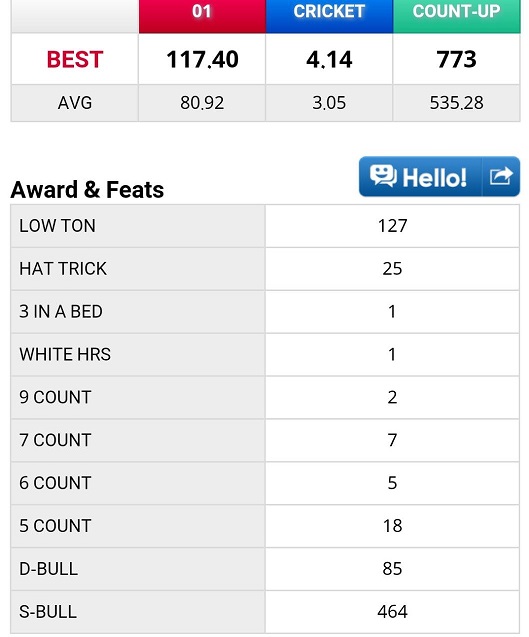Click best 01 score 117.40

pyautogui.click(x=202, y=59)
